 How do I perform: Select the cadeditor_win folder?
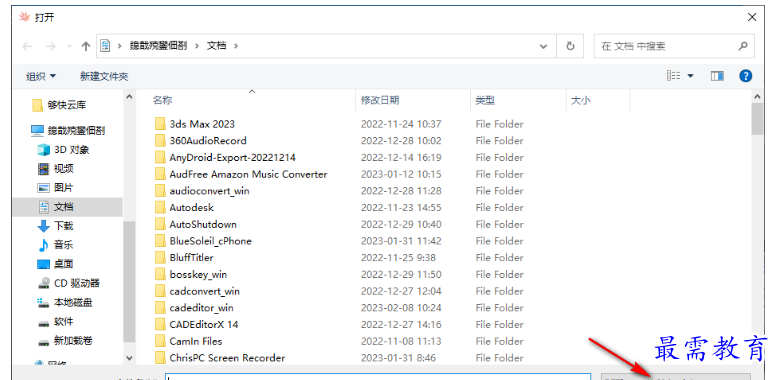[x=201, y=308]
